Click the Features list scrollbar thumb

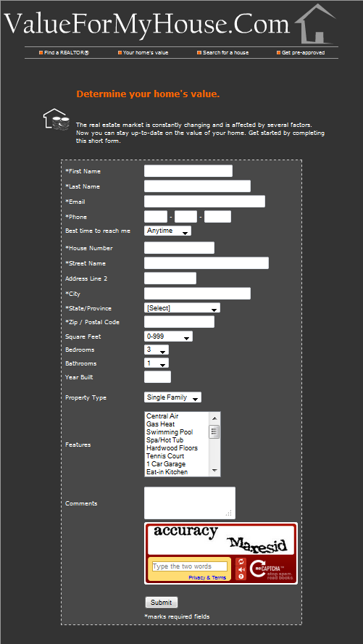pyautogui.click(x=214, y=432)
